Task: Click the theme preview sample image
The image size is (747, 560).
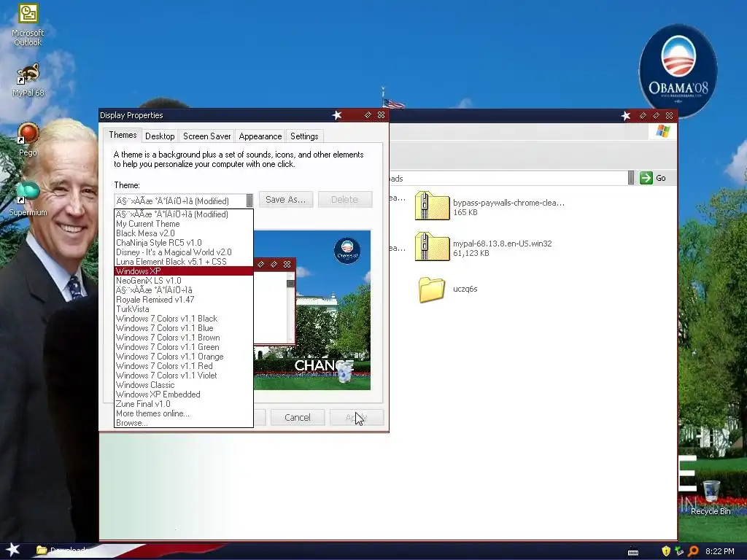Action: click(x=312, y=310)
